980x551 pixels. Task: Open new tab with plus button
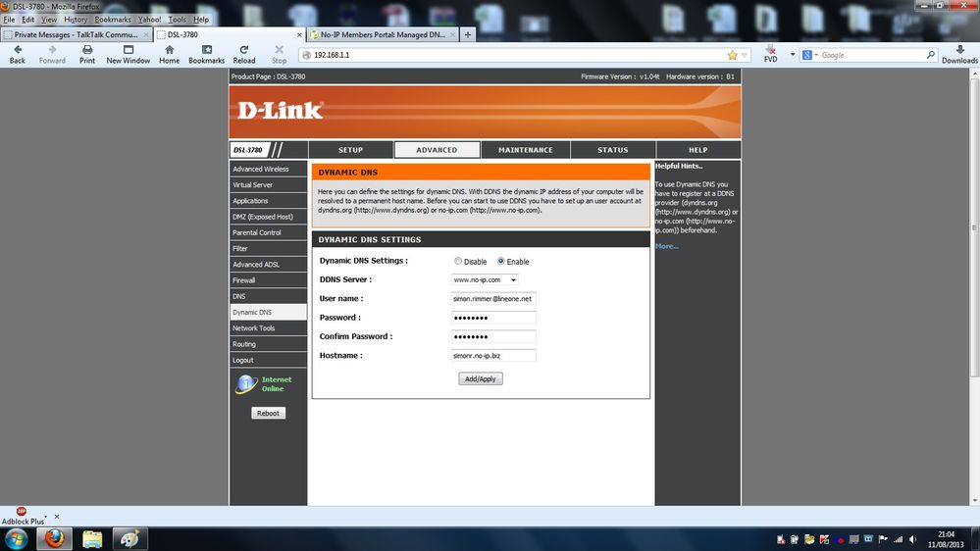point(468,35)
